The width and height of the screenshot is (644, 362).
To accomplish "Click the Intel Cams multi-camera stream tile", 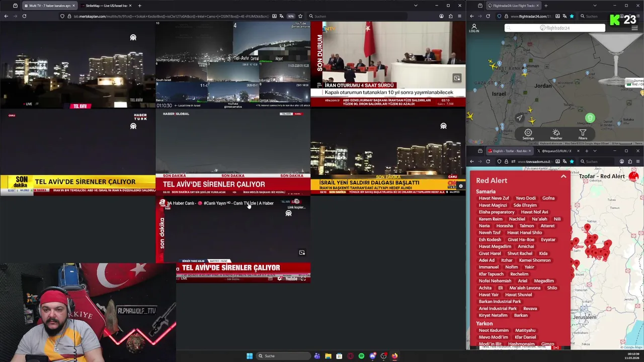I will [x=233, y=65].
